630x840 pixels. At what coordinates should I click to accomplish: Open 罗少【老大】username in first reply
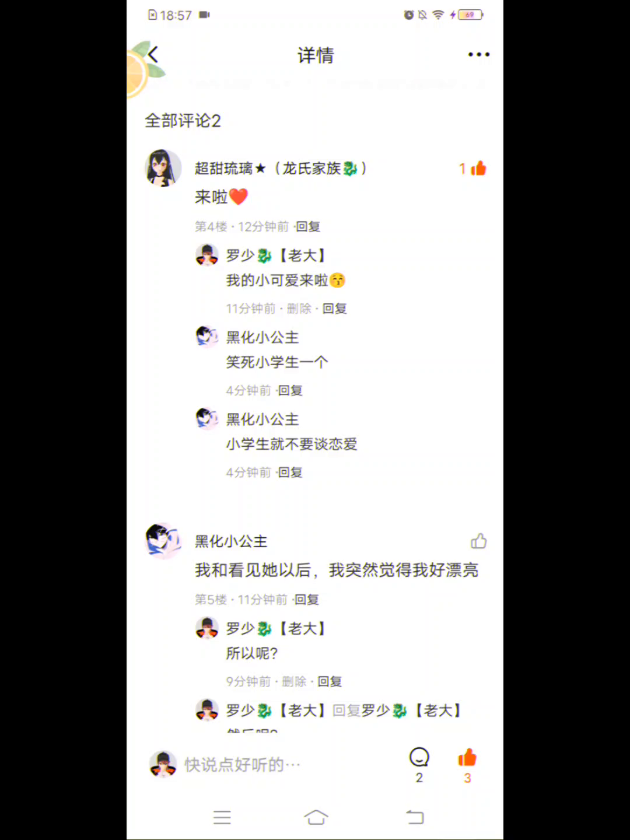(275, 256)
